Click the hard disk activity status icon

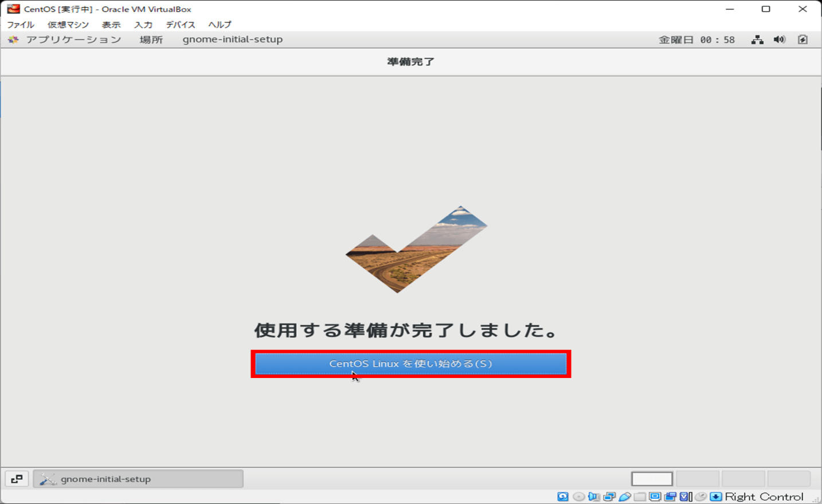coord(563,497)
